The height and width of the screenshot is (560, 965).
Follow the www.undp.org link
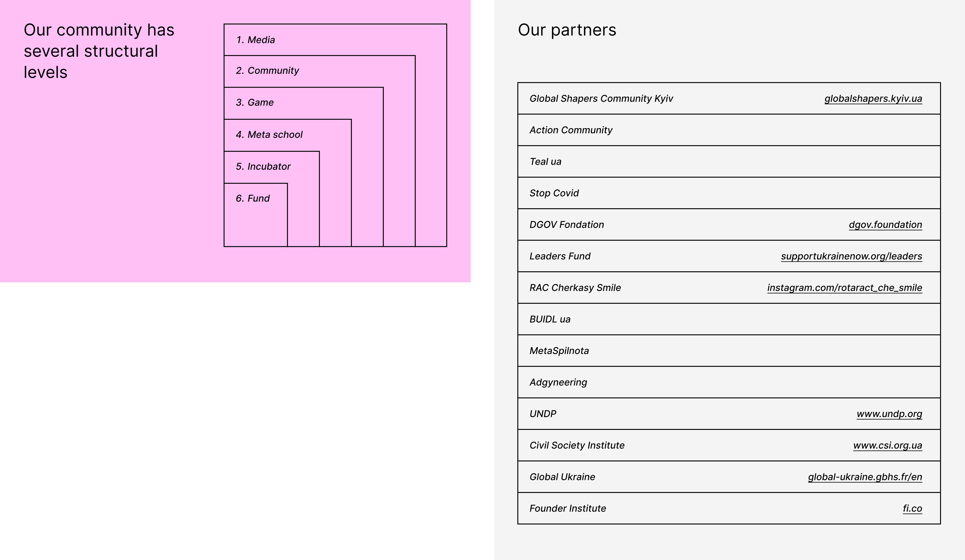pyautogui.click(x=889, y=414)
